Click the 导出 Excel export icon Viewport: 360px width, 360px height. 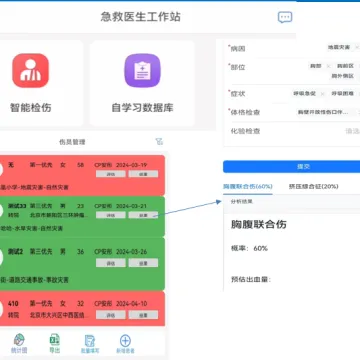point(54,340)
